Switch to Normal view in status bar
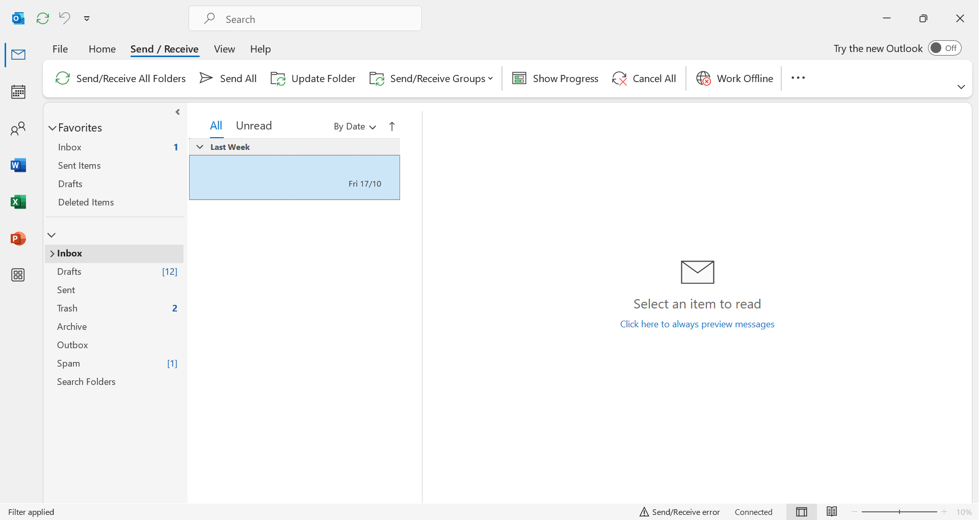The image size is (980, 520). tap(802, 512)
